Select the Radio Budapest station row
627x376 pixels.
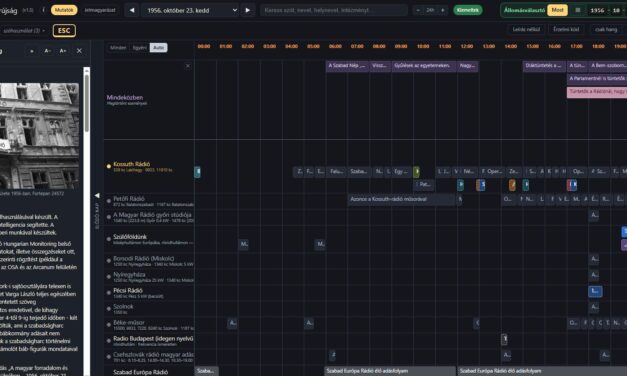(x=150, y=340)
